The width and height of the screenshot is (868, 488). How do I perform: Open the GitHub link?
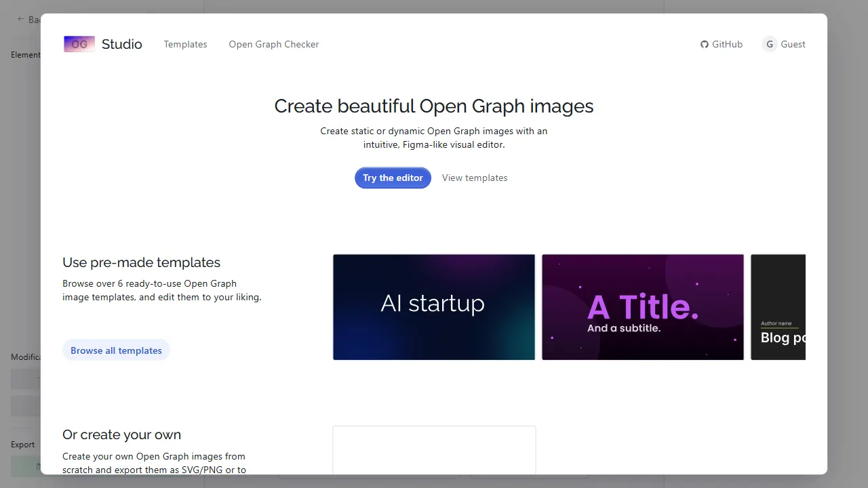point(722,44)
